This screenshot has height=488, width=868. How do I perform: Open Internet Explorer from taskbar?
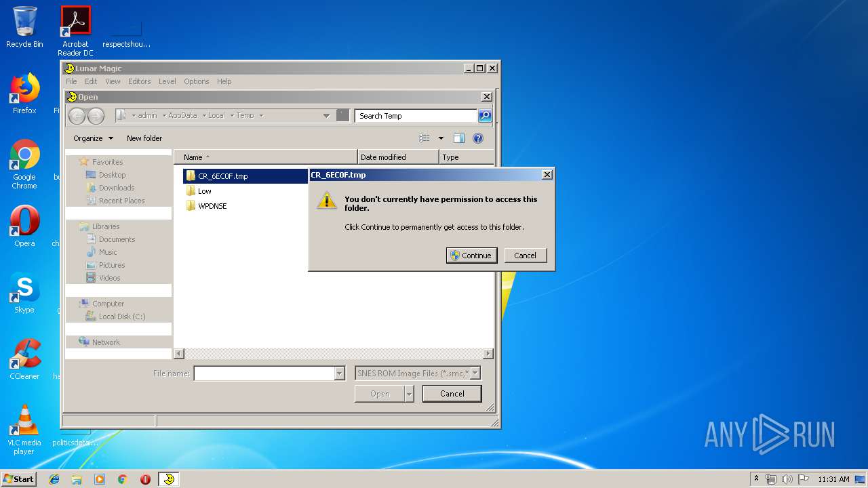[54, 479]
